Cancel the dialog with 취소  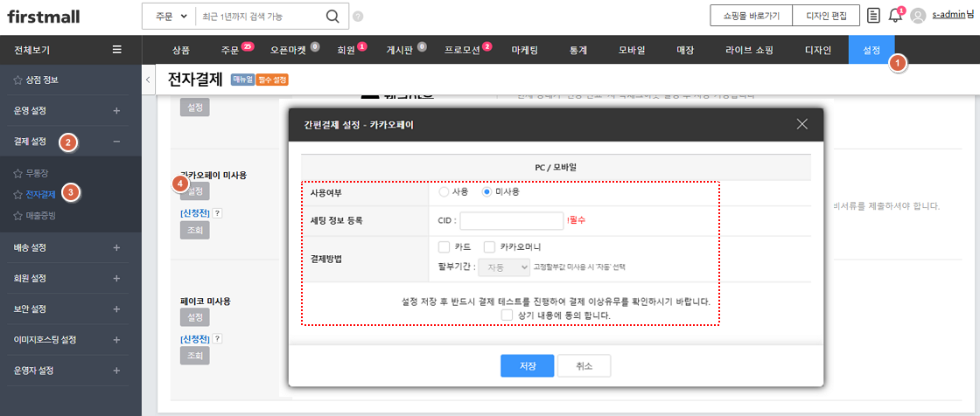tap(584, 366)
